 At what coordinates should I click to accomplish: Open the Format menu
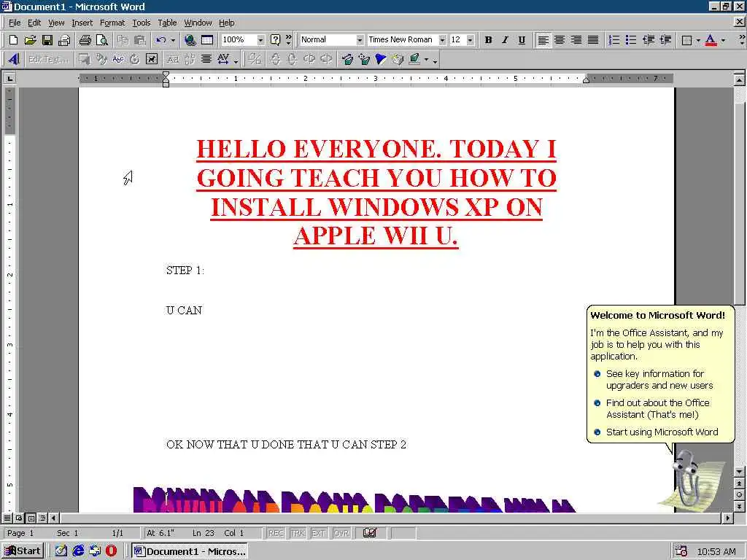coord(112,23)
